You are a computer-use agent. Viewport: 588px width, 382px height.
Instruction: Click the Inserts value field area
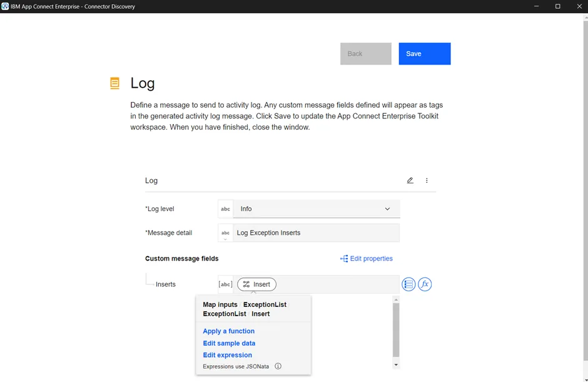[x=316, y=284]
